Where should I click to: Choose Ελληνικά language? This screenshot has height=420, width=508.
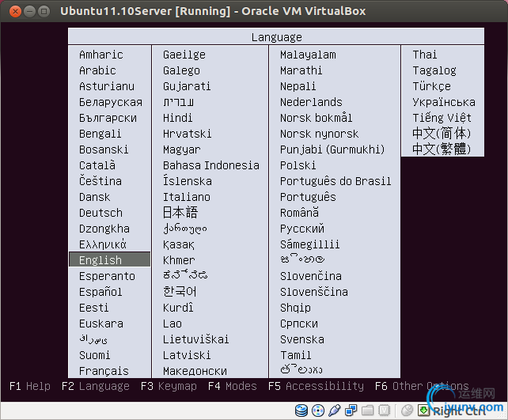[102, 244]
